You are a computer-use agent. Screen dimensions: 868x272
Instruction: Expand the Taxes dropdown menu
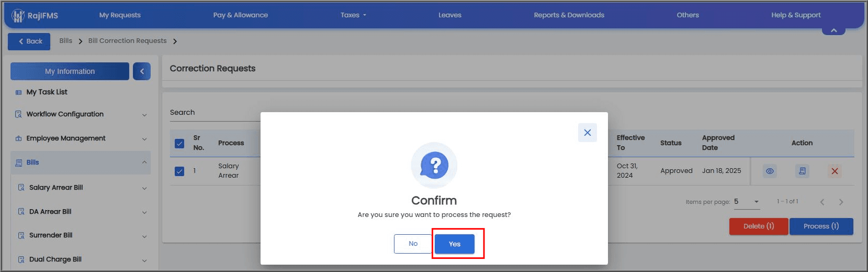click(x=353, y=15)
